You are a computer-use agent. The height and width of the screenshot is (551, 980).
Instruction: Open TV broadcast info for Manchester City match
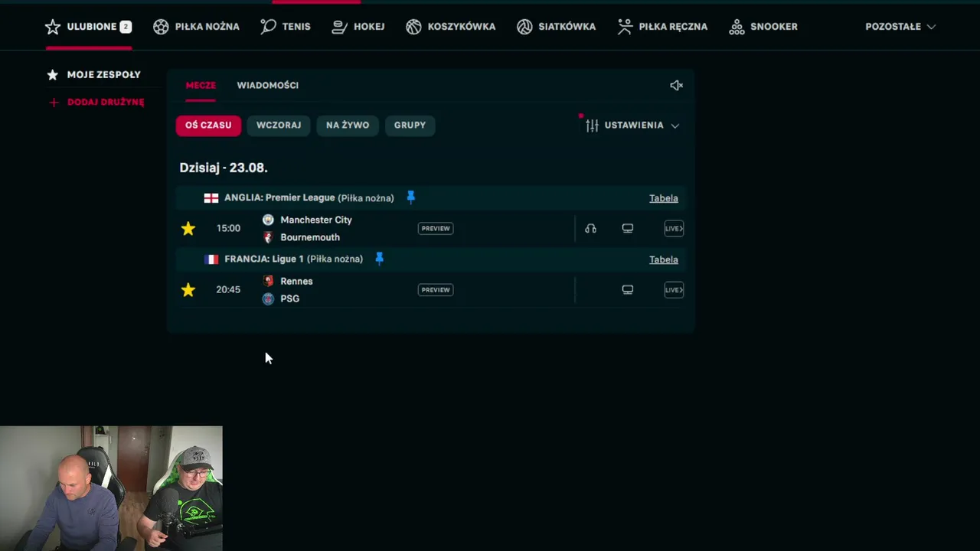tap(628, 228)
